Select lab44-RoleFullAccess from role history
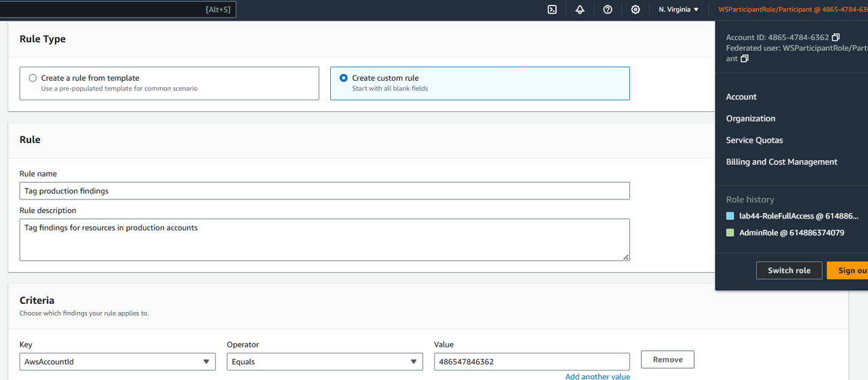This screenshot has width=868, height=380. [x=798, y=216]
